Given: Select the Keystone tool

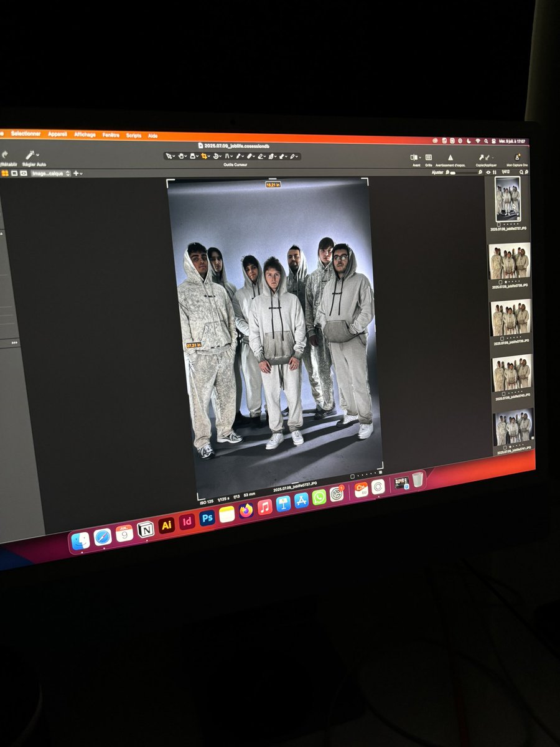Looking at the screenshot, I should 227,156.
